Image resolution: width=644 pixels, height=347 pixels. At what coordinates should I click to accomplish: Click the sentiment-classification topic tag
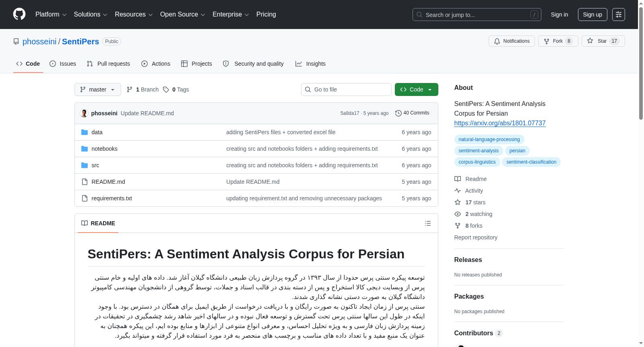pyautogui.click(x=531, y=162)
